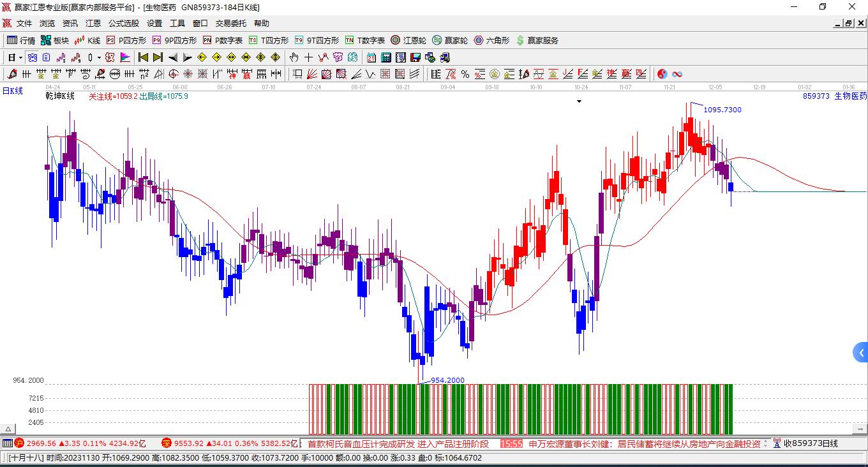The height and width of the screenshot is (467, 868).
Task: Open news headline 申万宏源董事长刘健
Action: click(x=645, y=443)
